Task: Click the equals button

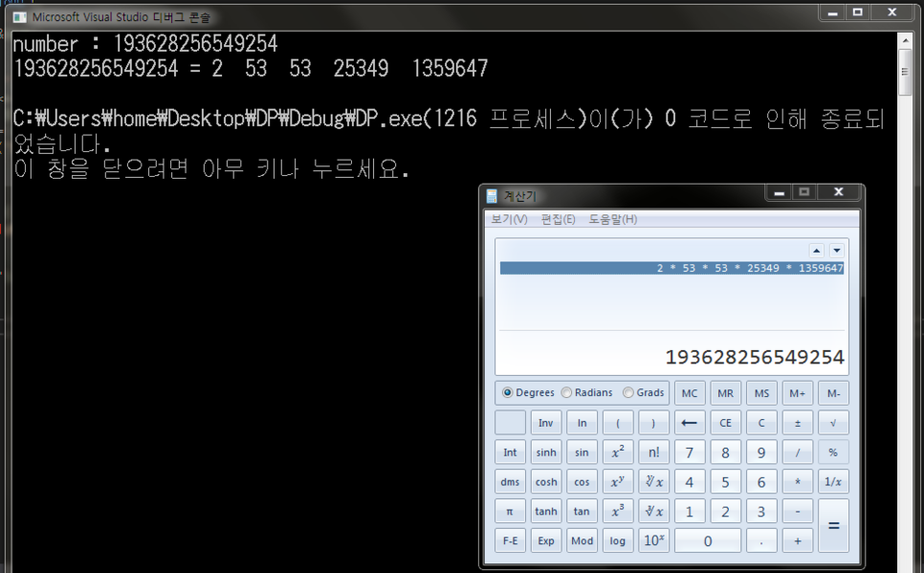Action: (833, 526)
